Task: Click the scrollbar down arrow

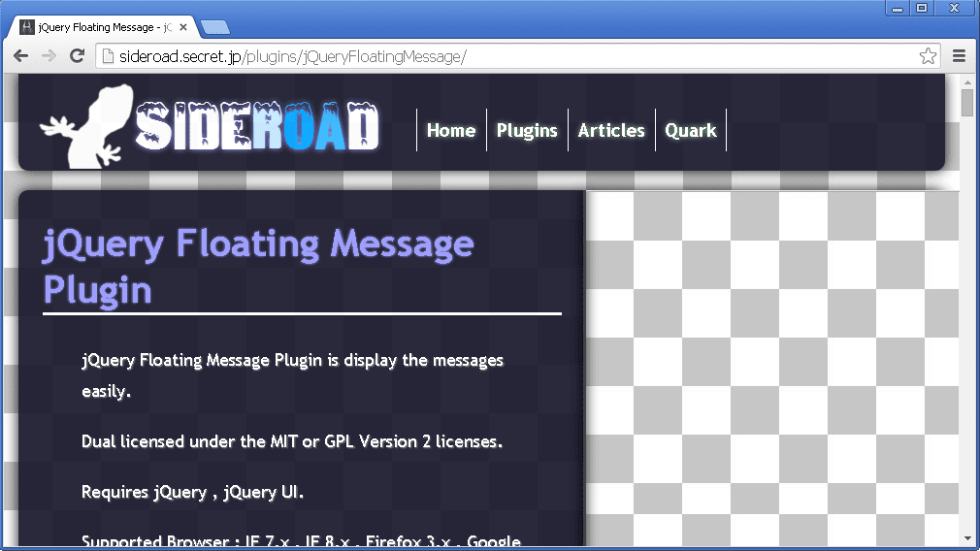Action: 967,538
